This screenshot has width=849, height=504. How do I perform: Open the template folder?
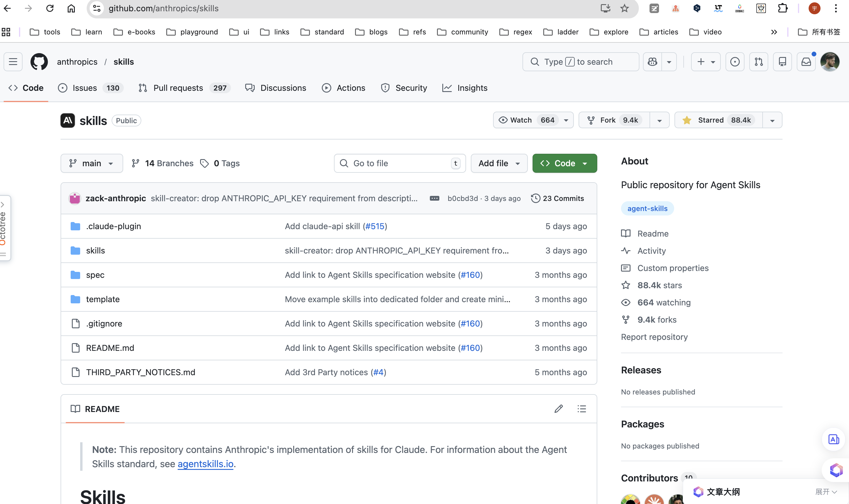coord(103,299)
